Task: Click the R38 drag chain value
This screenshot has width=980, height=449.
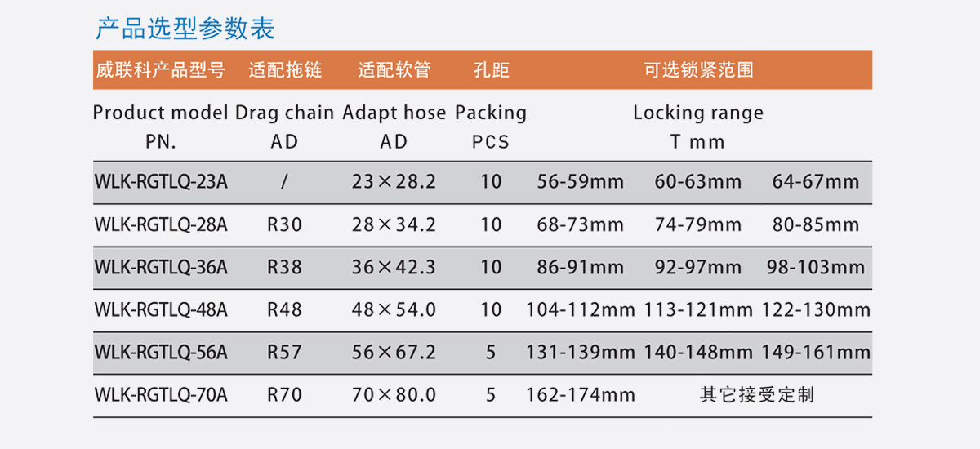Action: pyautogui.click(x=284, y=267)
